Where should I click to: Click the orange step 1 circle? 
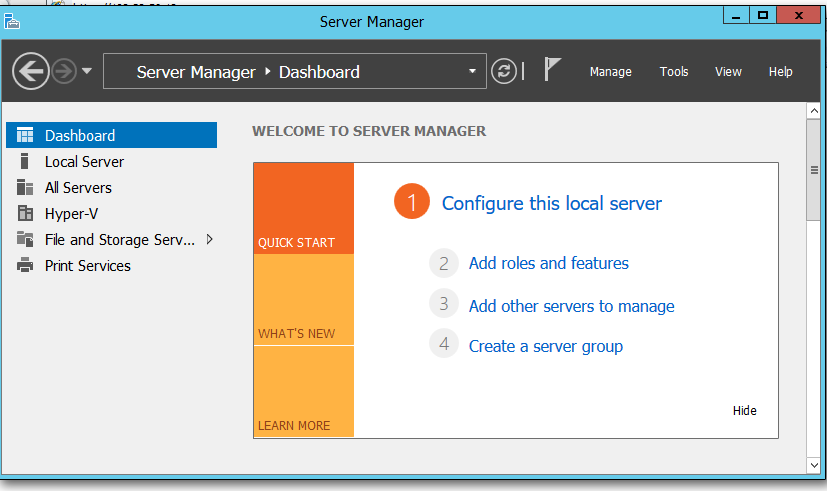pos(412,201)
